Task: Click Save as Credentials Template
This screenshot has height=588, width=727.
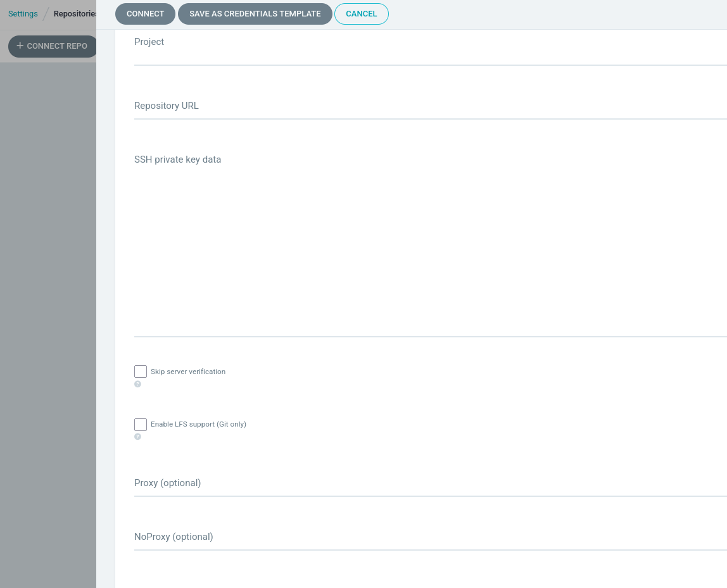Action: [x=255, y=14]
